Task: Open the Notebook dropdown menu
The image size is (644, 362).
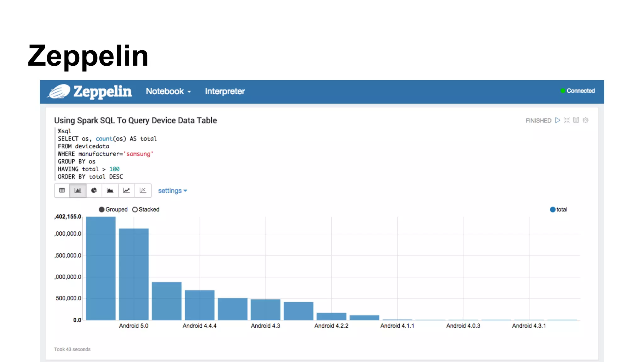Action: tap(168, 91)
